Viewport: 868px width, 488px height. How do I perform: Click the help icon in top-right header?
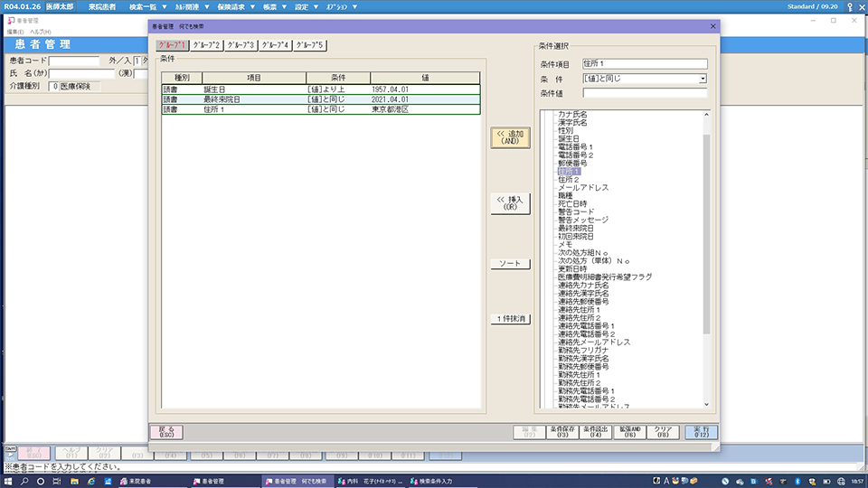click(x=847, y=6)
